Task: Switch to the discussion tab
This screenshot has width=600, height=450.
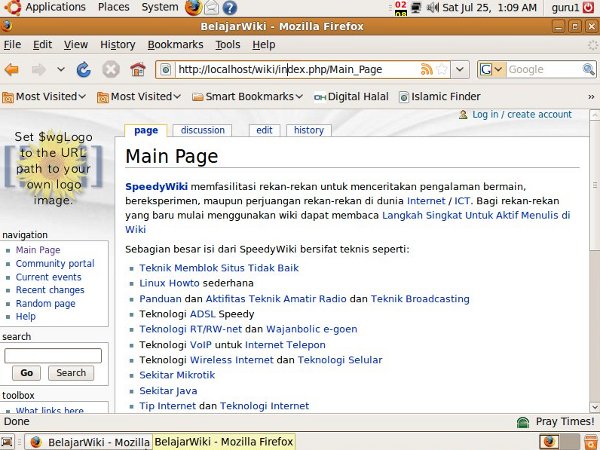Action: coord(202,130)
